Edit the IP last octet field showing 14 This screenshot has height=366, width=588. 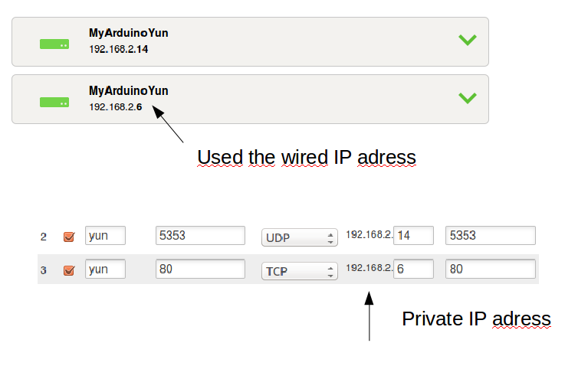(x=413, y=236)
